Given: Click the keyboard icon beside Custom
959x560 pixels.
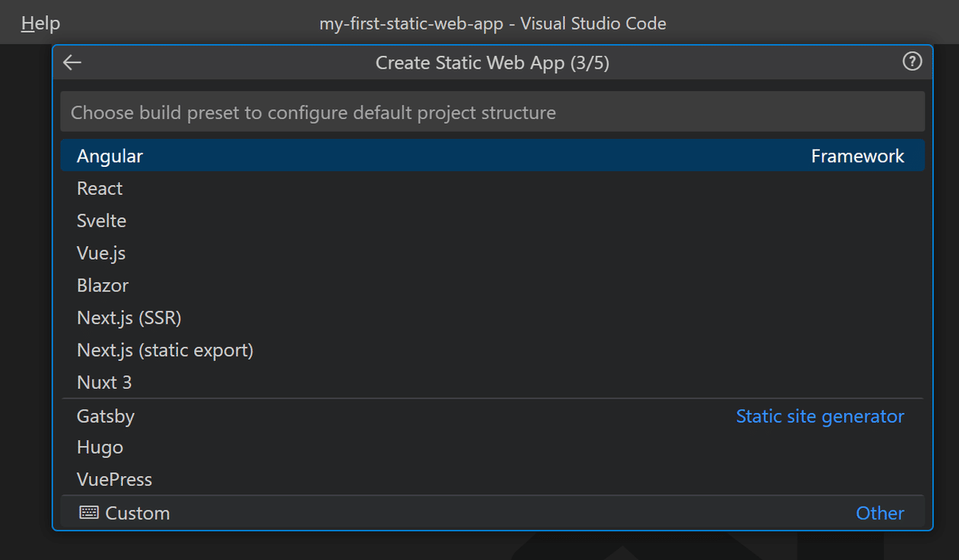Looking at the screenshot, I should pyautogui.click(x=89, y=513).
